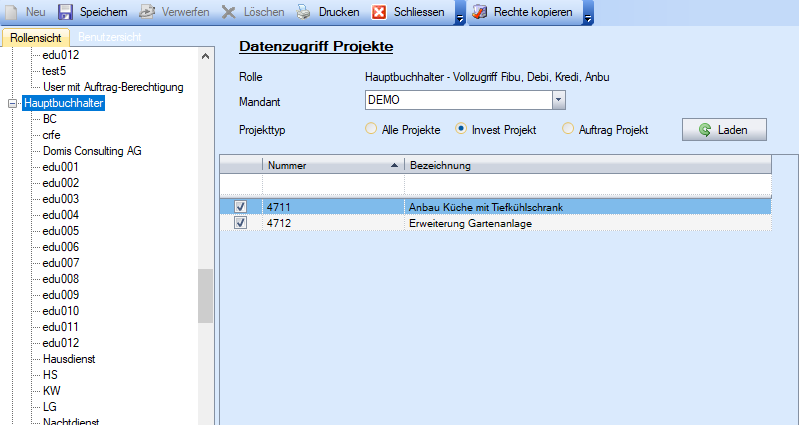Screen dimensions: 799x425
Task: Select the Invest Projekt radio button
Action: [x=461, y=128]
